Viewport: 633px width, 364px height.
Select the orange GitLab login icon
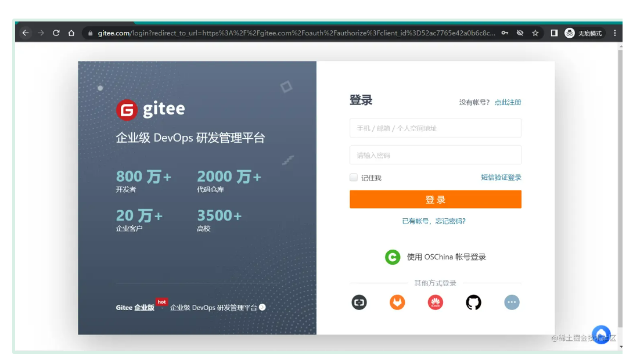pos(397,302)
